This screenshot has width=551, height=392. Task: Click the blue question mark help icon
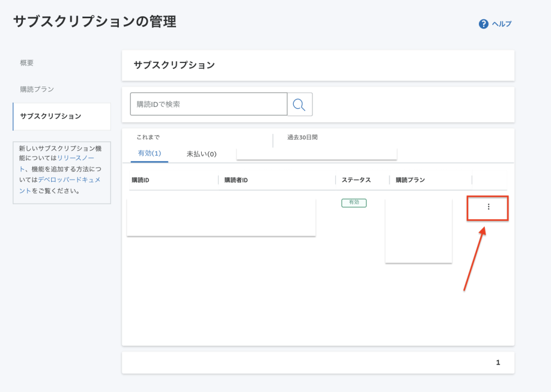[483, 24]
